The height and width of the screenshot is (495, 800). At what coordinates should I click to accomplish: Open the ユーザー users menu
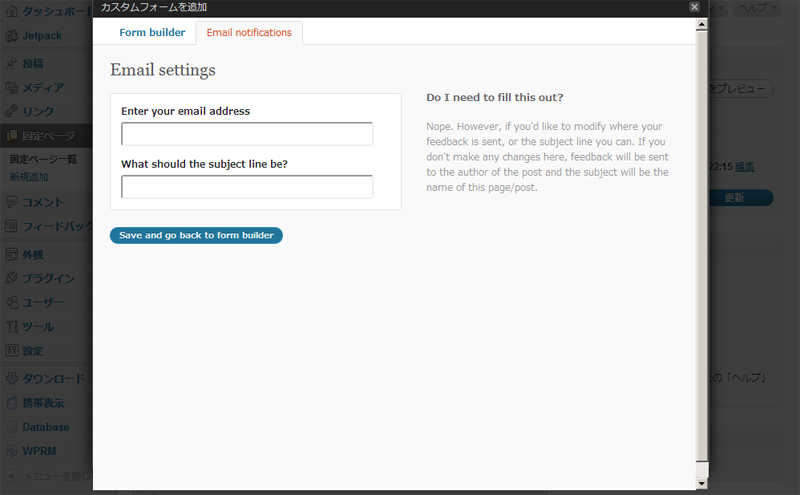pos(43,303)
